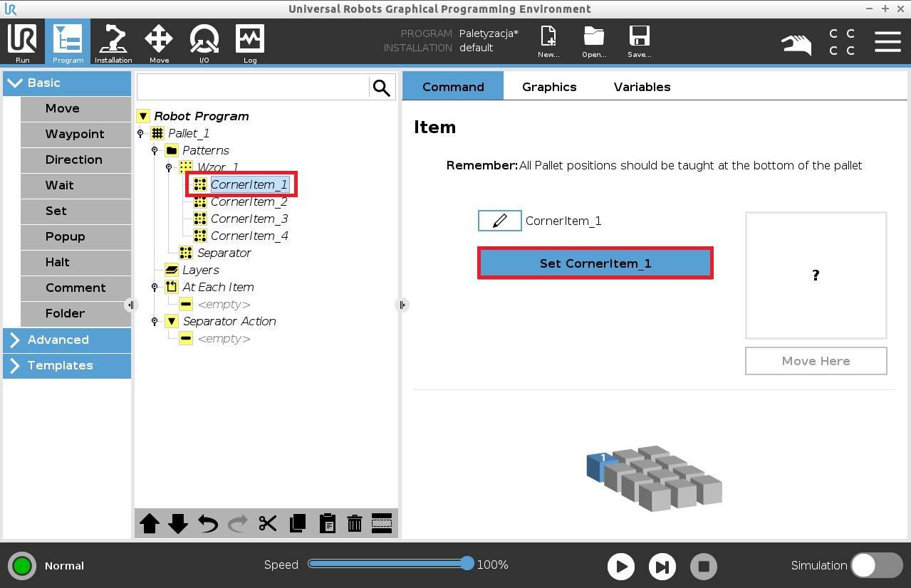Open the Move screen

pyautogui.click(x=159, y=43)
